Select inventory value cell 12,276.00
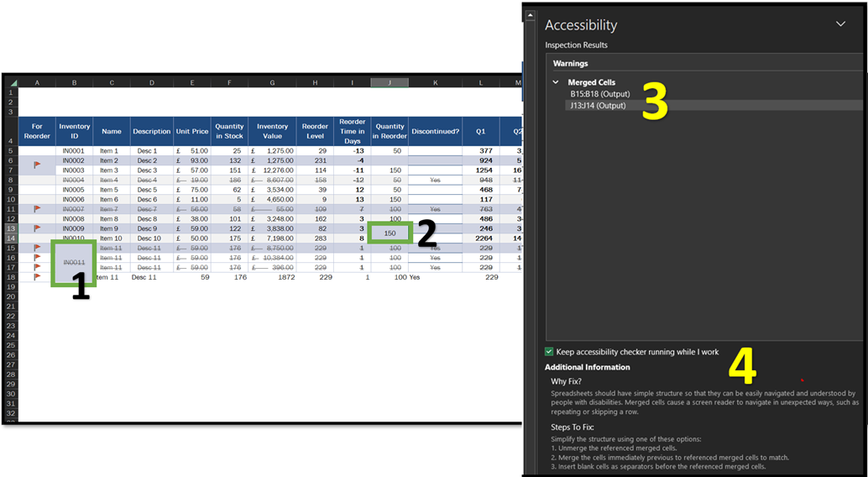 272,170
